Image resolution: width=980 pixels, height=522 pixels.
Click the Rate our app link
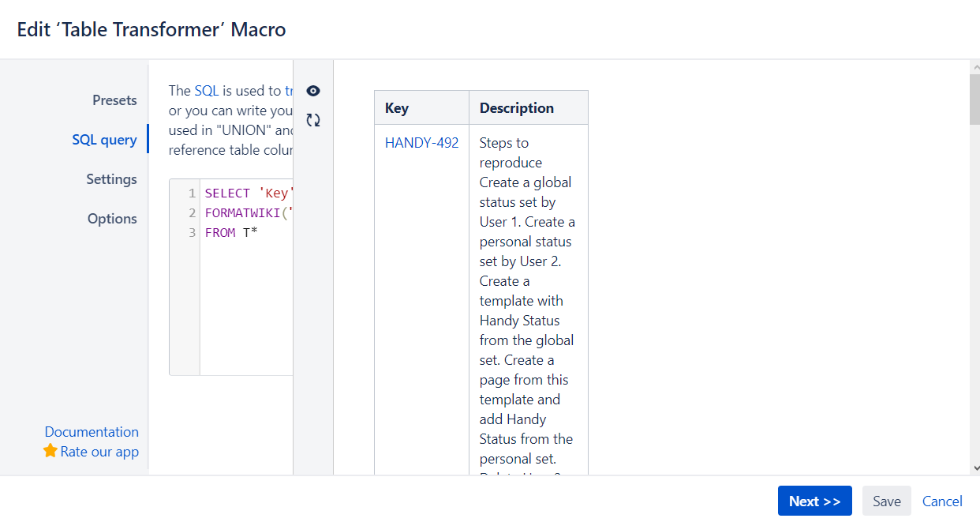coord(99,451)
